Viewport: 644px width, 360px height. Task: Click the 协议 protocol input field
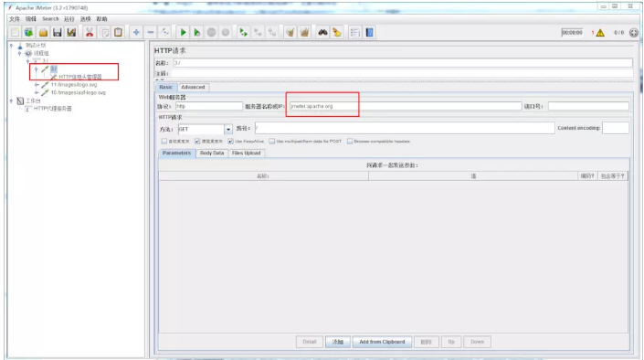pos(209,106)
